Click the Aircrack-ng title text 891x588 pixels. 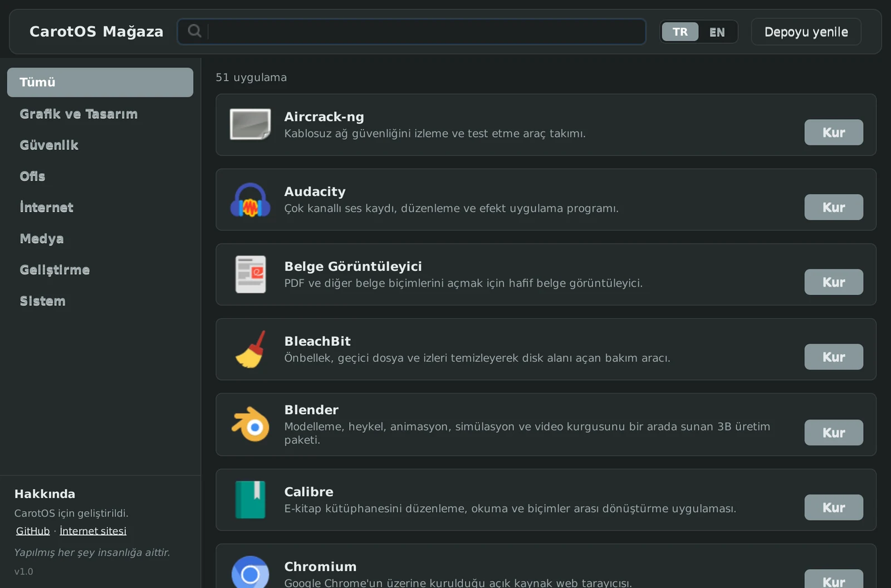(324, 117)
